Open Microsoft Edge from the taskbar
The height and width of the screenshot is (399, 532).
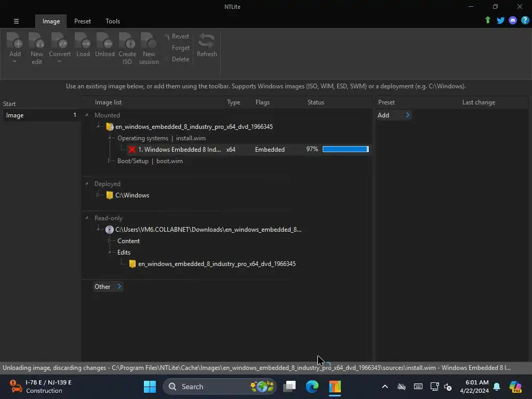(x=312, y=387)
